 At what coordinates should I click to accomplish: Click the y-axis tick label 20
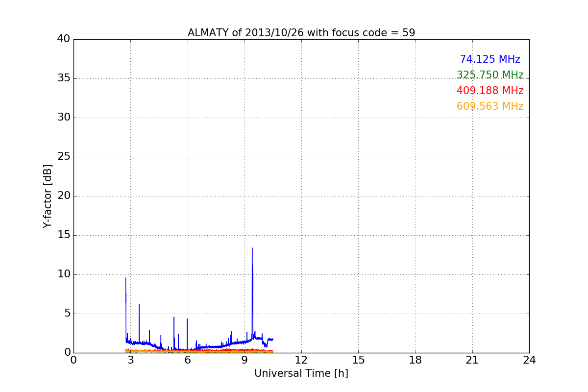pos(63,196)
